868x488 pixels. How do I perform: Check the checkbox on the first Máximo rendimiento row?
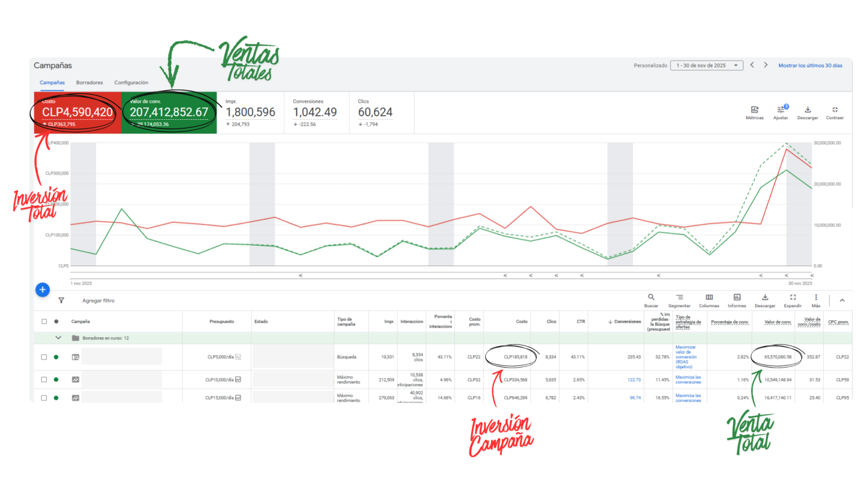(x=44, y=380)
